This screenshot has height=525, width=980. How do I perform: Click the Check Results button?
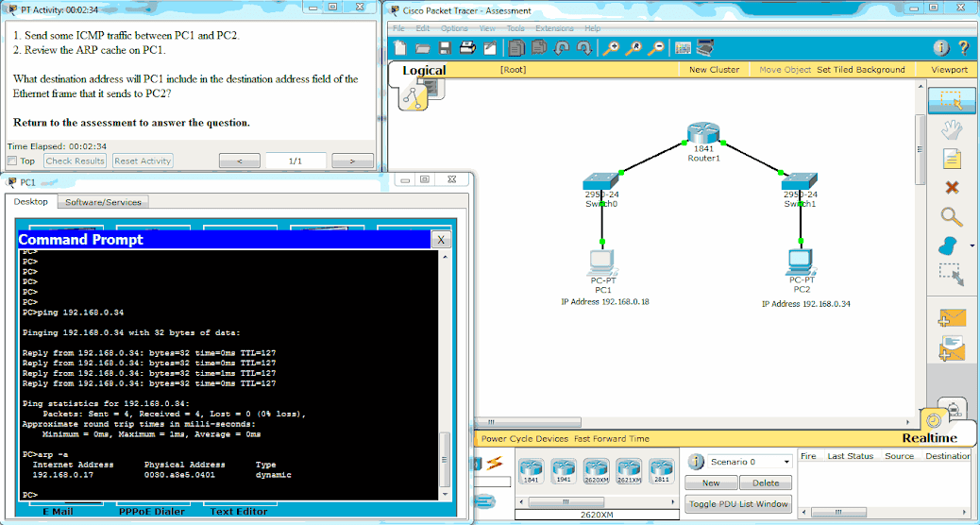tap(75, 161)
